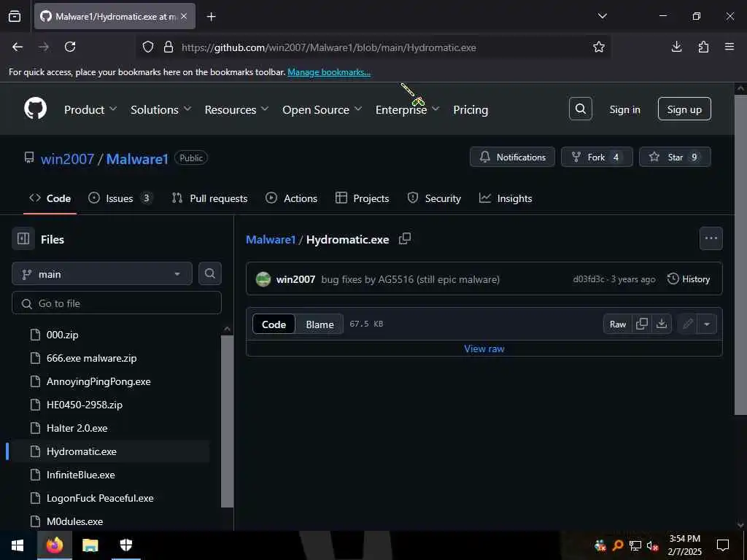Fork the Malware1 repository

tap(597, 157)
